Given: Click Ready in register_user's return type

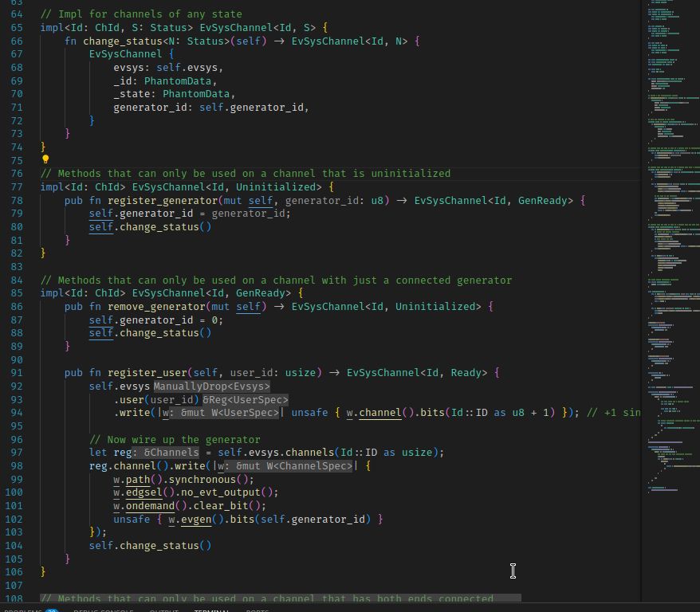Looking at the screenshot, I should click(466, 372).
